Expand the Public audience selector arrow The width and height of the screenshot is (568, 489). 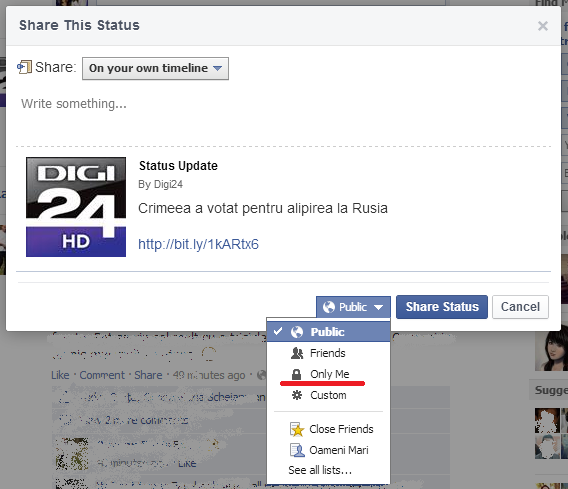379,307
